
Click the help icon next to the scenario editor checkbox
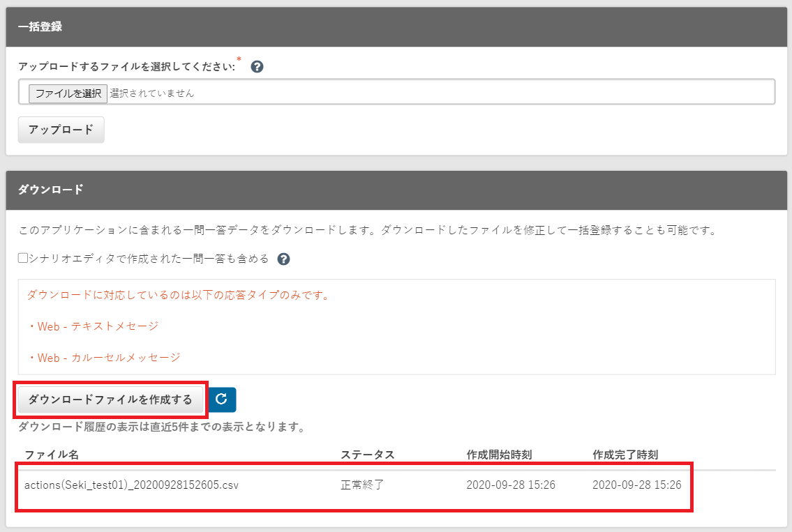283,259
